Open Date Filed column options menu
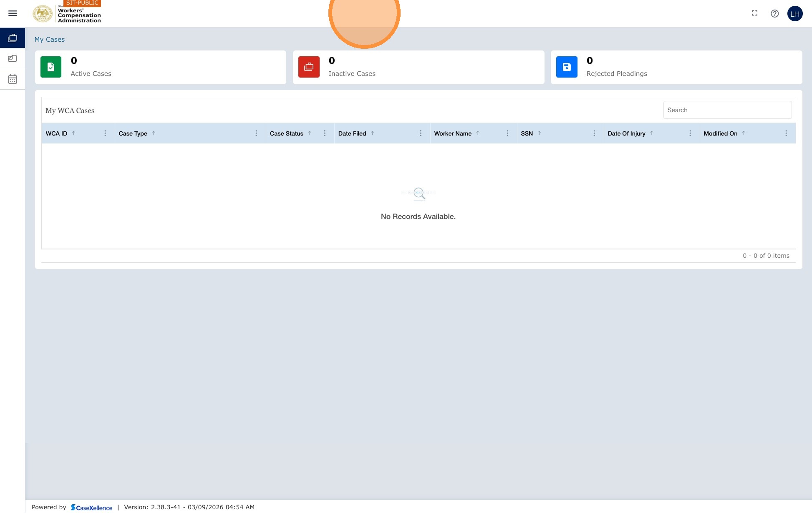The width and height of the screenshot is (812, 513). 421,133
